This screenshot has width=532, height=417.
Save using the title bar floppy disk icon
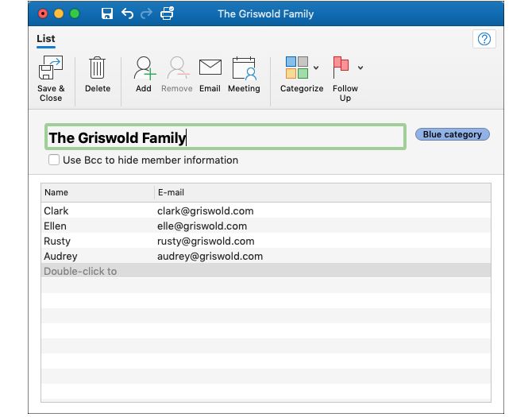point(107,14)
